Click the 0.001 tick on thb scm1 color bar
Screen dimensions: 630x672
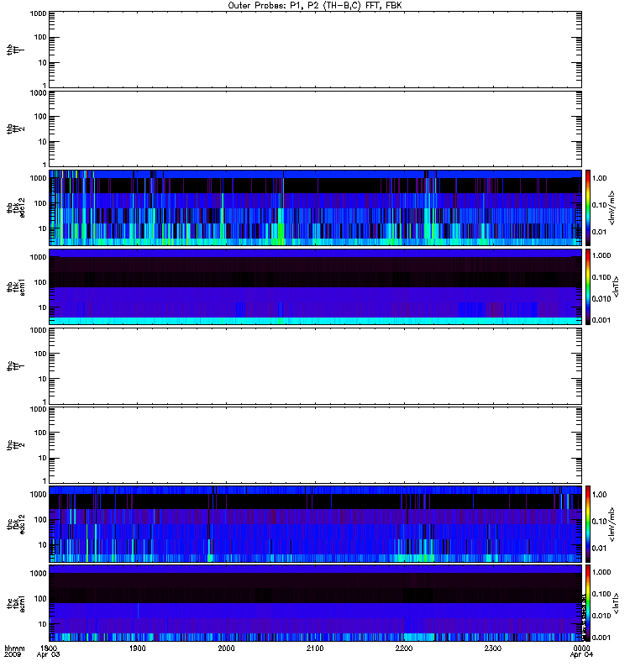tap(601, 320)
